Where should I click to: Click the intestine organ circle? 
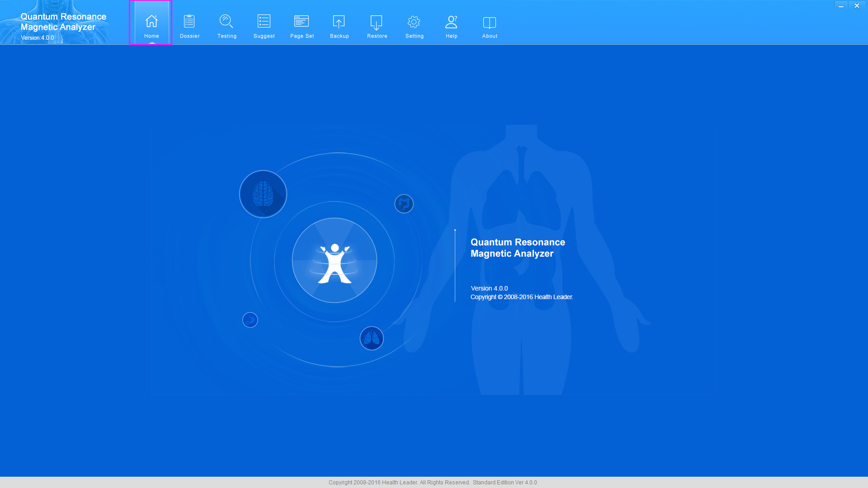pyautogui.click(x=404, y=204)
